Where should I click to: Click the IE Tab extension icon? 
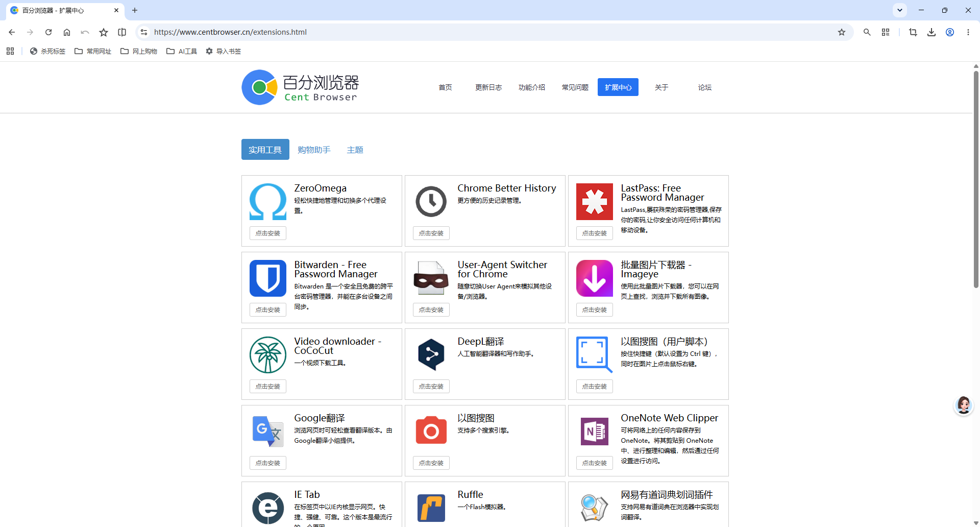[268, 508]
